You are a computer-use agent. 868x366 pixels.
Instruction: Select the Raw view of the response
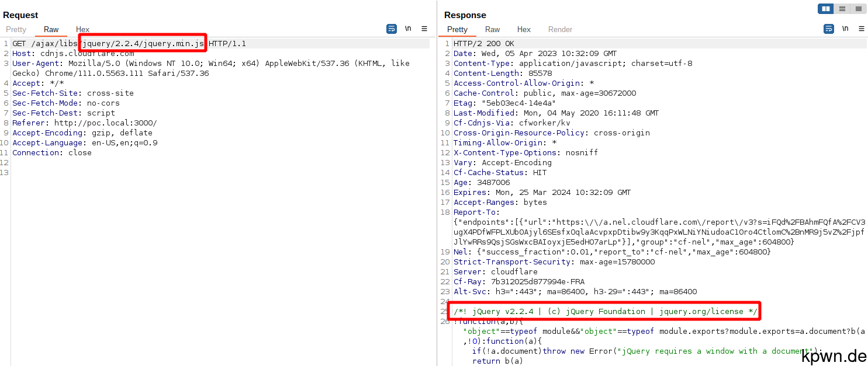pos(492,29)
